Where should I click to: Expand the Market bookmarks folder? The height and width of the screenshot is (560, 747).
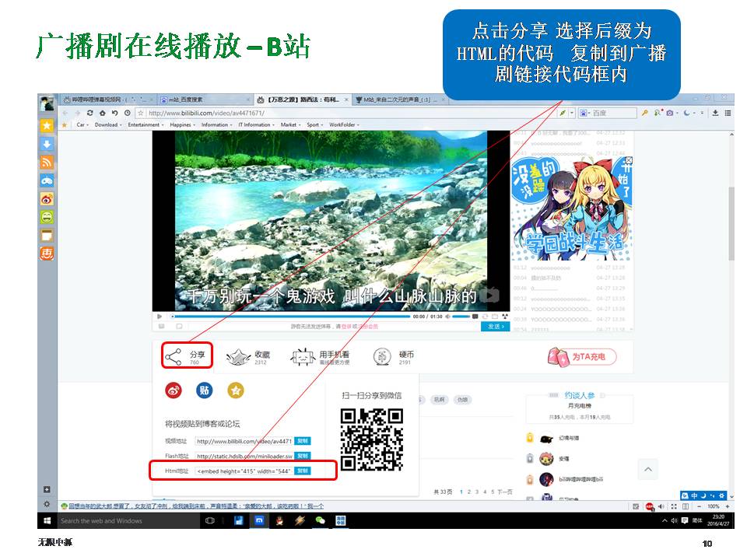(290, 124)
